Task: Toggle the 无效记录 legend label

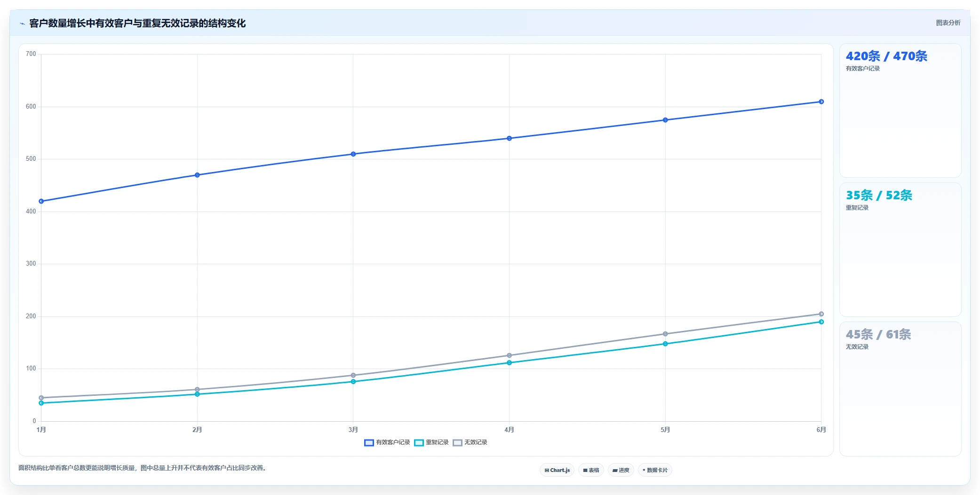Action: 476,442
